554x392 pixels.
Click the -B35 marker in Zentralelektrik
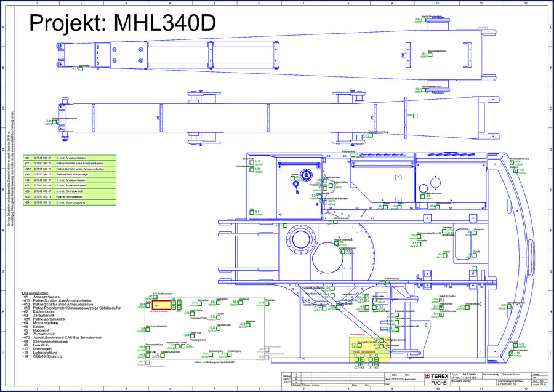click(359, 345)
